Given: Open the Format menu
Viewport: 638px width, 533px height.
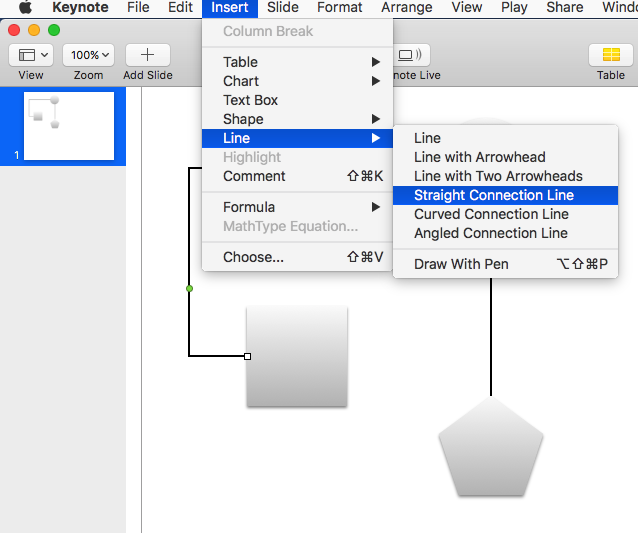Looking at the screenshot, I should coord(339,7).
